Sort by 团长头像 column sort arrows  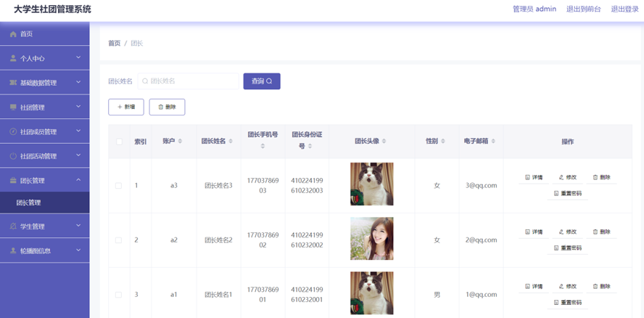coord(384,141)
